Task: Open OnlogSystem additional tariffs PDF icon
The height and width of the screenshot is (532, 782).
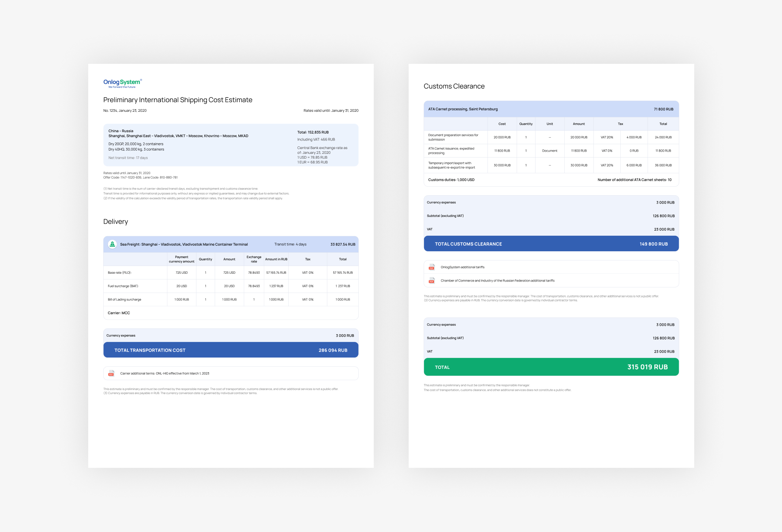Action: pos(431,267)
